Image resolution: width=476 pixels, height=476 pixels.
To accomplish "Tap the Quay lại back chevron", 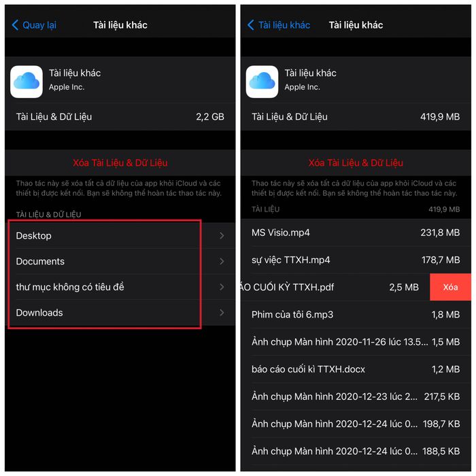I will (x=15, y=25).
